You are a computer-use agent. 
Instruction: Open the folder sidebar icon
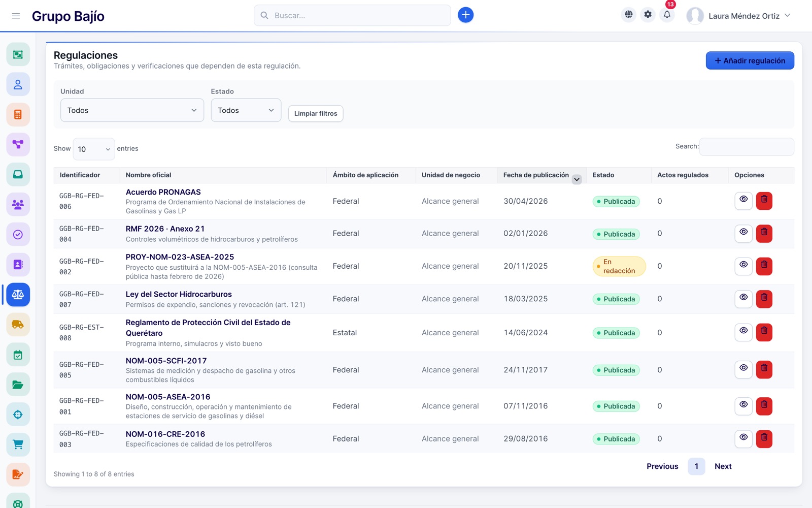pos(18,385)
